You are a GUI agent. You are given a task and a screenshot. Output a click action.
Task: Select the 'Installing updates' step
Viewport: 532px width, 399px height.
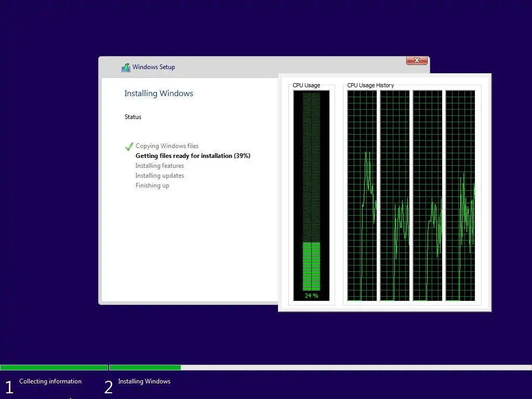[159, 176]
